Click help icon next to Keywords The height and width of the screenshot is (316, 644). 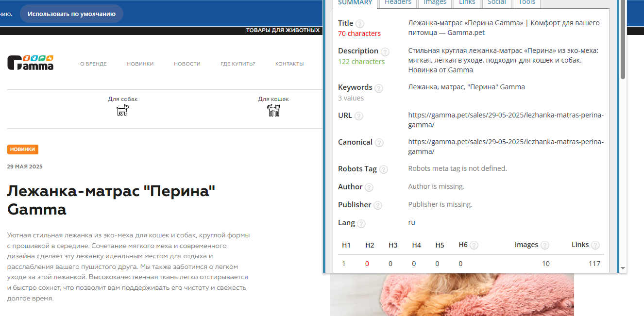coord(379,88)
